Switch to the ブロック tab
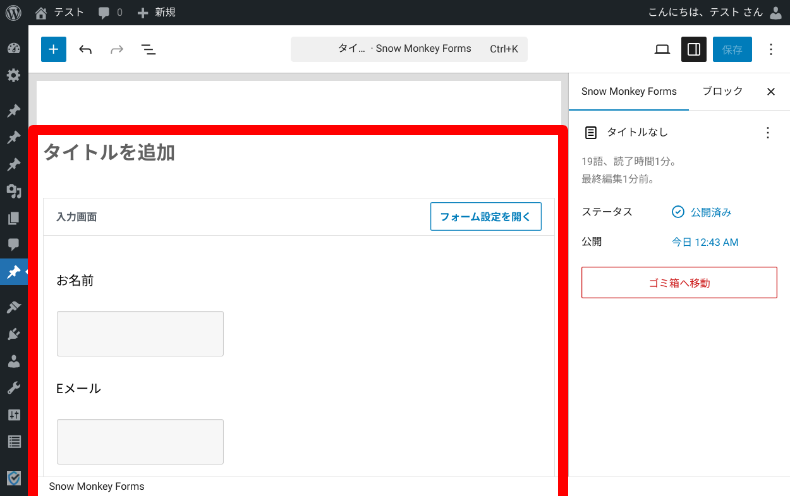The width and height of the screenshot is (790, 496). (x=722, y=92)
